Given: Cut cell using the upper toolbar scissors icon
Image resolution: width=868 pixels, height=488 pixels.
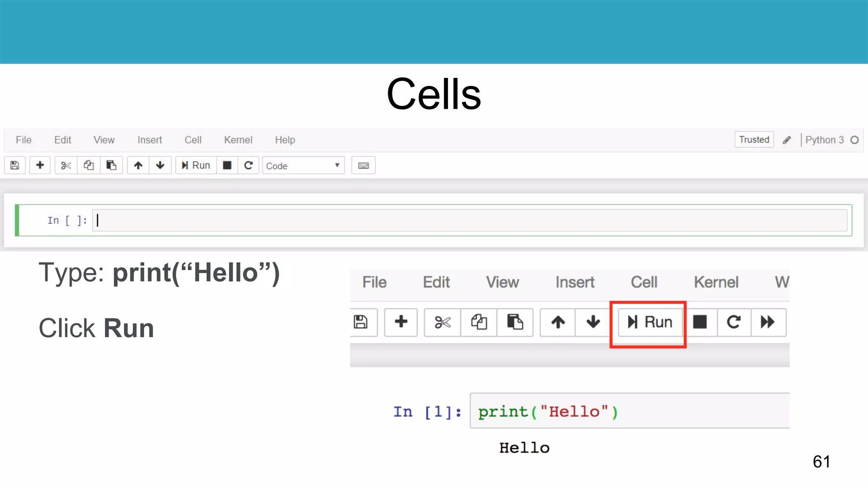Looking at the screenshot, I should (66, 165).
